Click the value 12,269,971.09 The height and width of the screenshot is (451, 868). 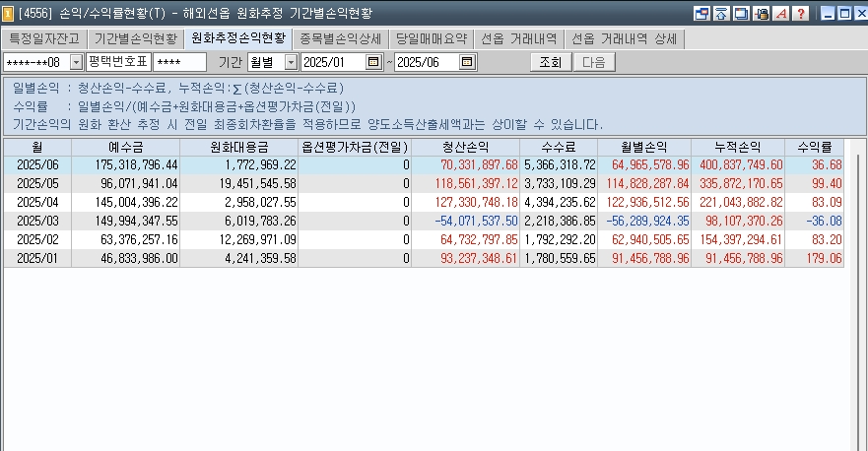(x=260, y=239)
